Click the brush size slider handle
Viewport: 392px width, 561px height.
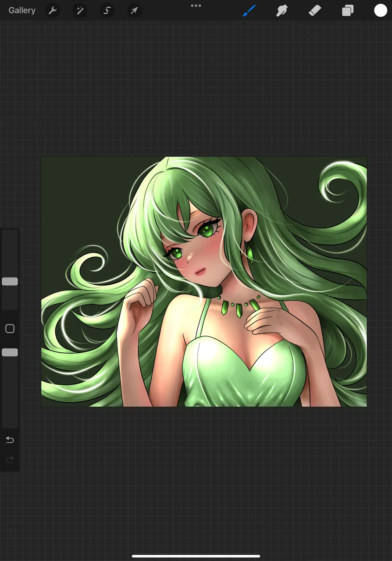10,281
